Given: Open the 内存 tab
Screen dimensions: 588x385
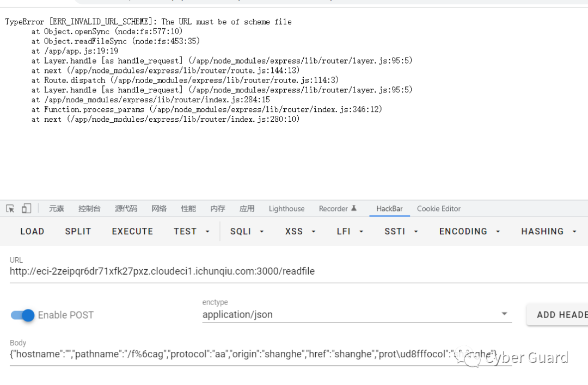Looking at the screenshot, I should coord(217,209).
